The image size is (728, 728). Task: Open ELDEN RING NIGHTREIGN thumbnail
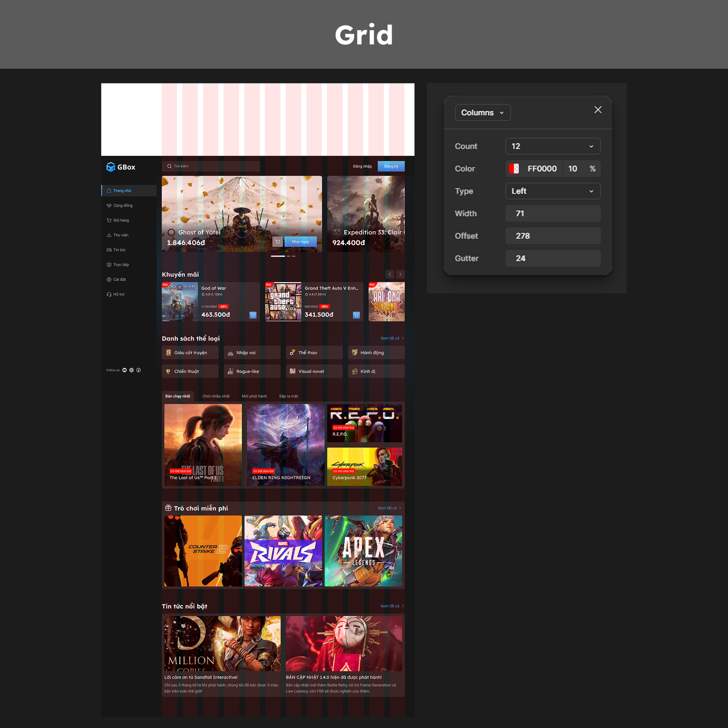286,445
